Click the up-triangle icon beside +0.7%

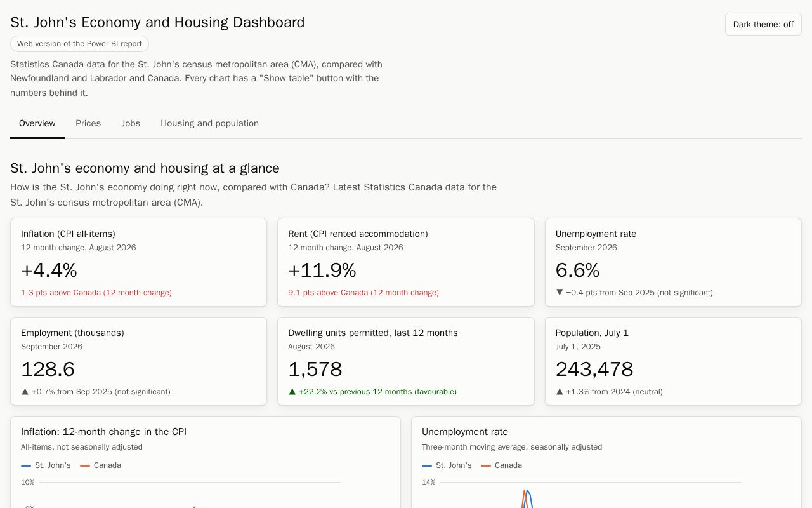[x=25, y=391]
